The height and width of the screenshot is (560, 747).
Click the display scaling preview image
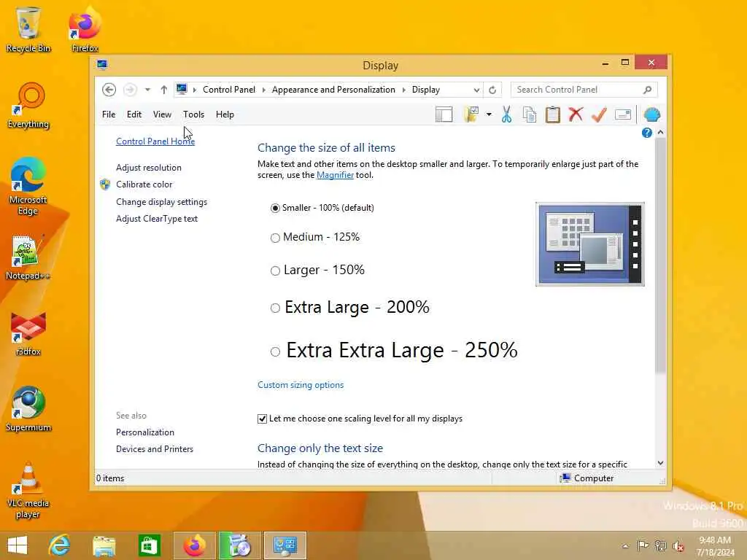[589, 244]
